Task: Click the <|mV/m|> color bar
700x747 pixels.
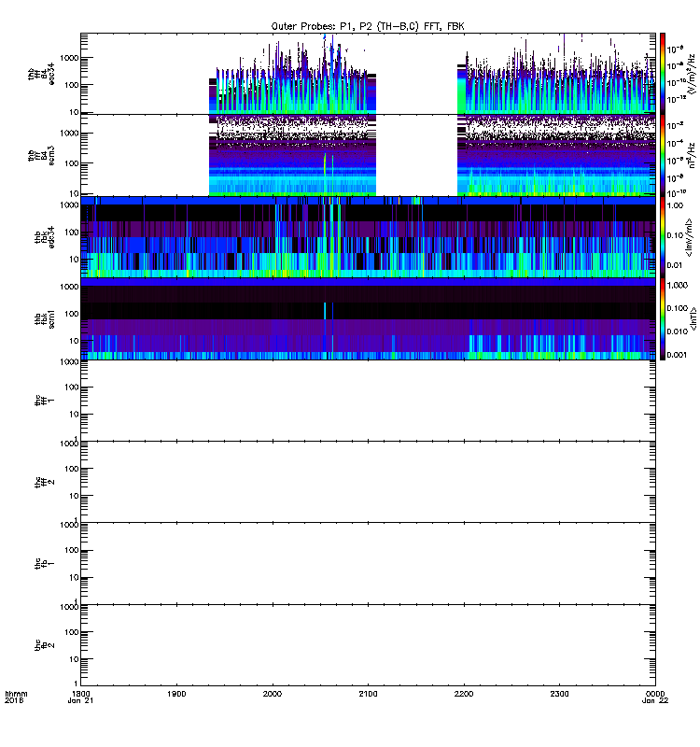Action: pyautogui.click(x=663, y=236)
